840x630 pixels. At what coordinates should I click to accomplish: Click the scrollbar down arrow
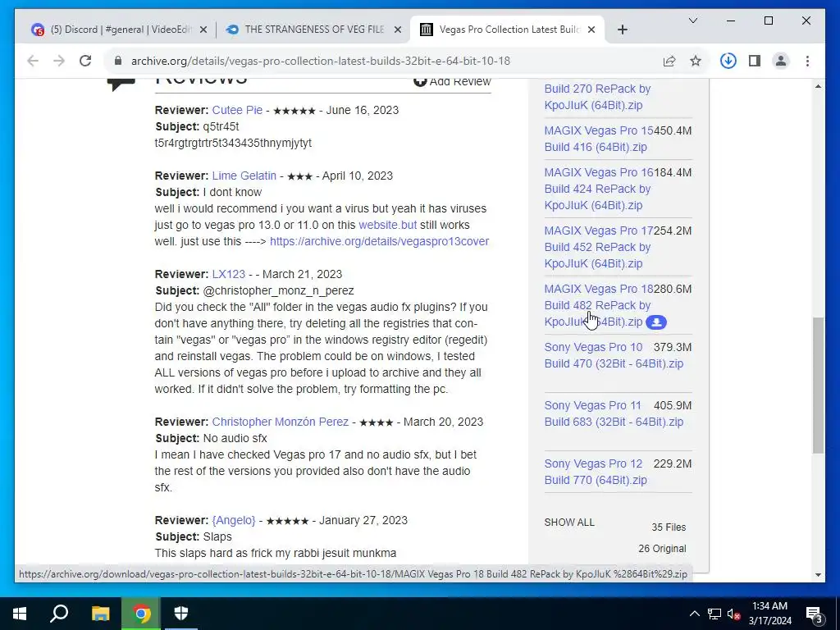[818, 575]
